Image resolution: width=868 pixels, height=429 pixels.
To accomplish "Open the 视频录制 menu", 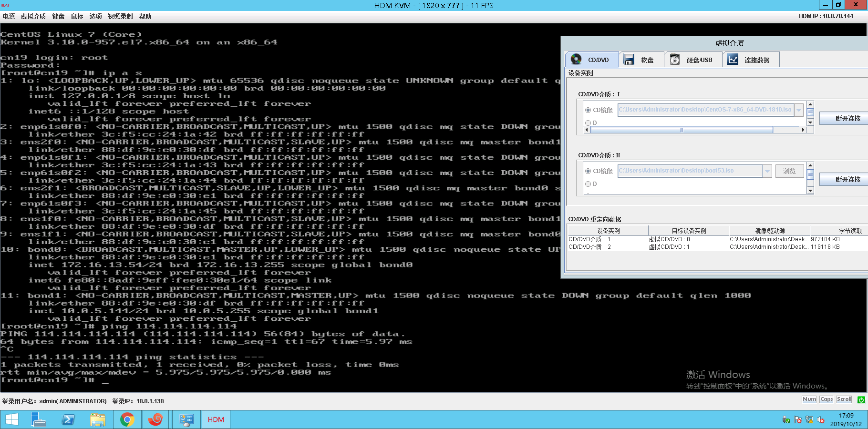I will (x=120, y=16).
